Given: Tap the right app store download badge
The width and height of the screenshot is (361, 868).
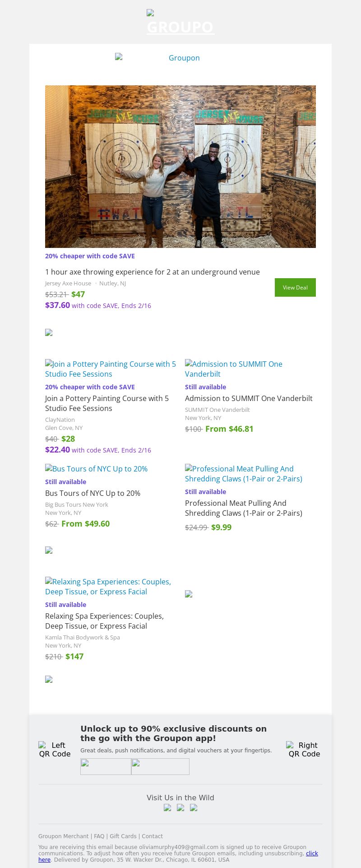Looking at the screenshot, I should click(160, 767).
